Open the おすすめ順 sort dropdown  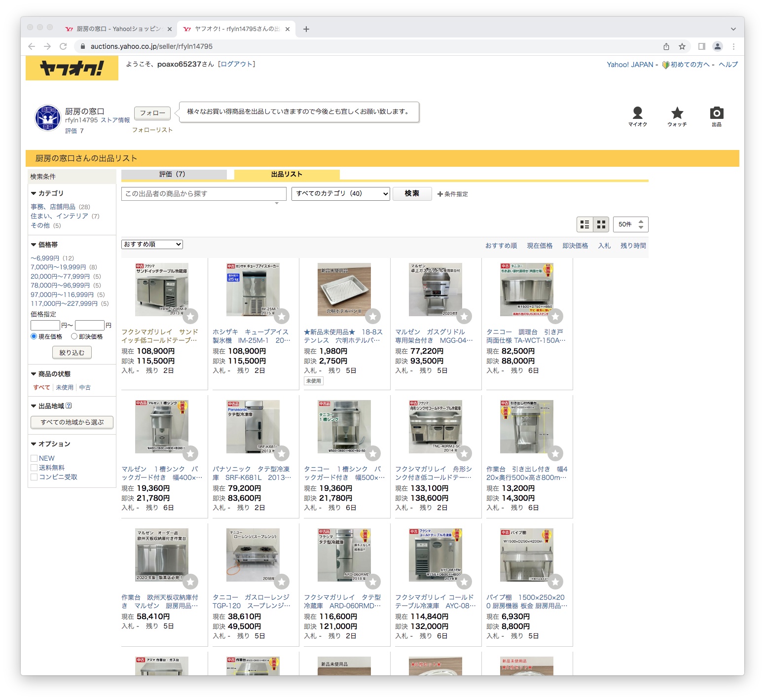152,244
